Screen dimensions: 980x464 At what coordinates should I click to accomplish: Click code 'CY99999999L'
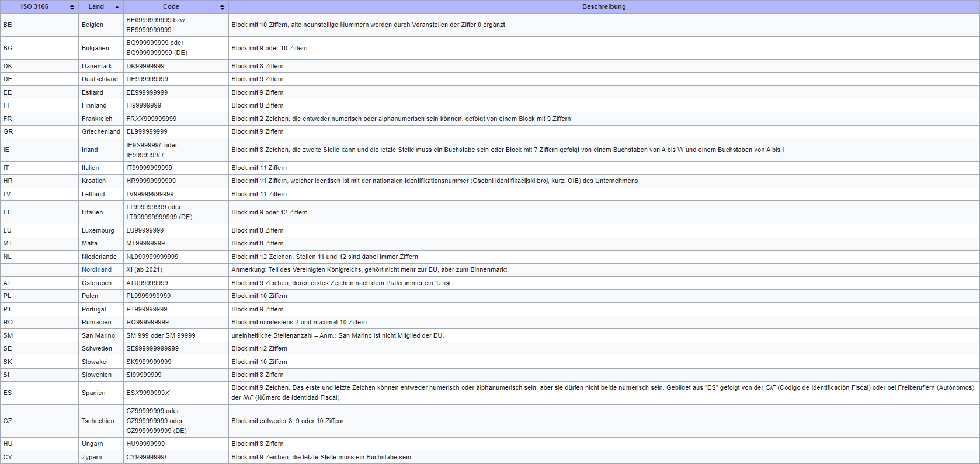[147, 457]
